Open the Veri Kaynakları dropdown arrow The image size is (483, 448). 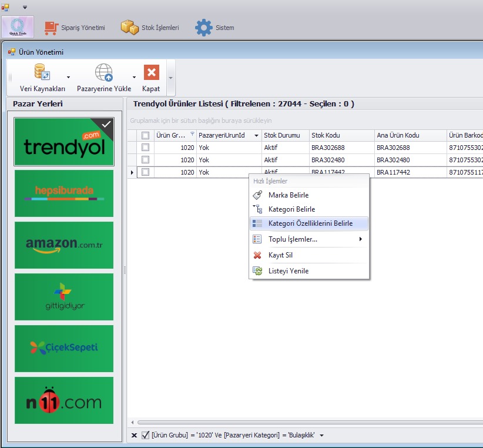(x=68, y=78)
